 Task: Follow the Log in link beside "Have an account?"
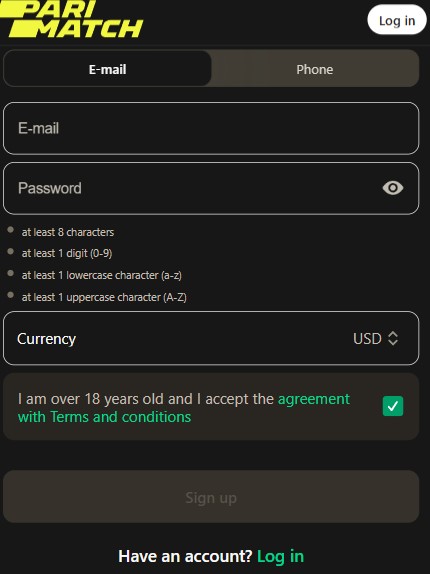(x=280, y=556)
